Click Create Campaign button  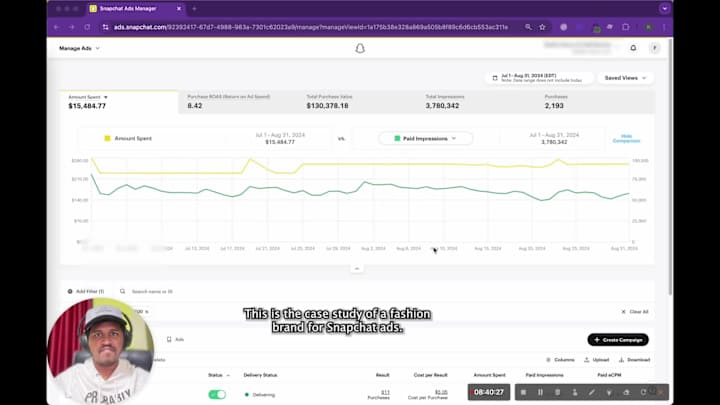coord(618,340)
